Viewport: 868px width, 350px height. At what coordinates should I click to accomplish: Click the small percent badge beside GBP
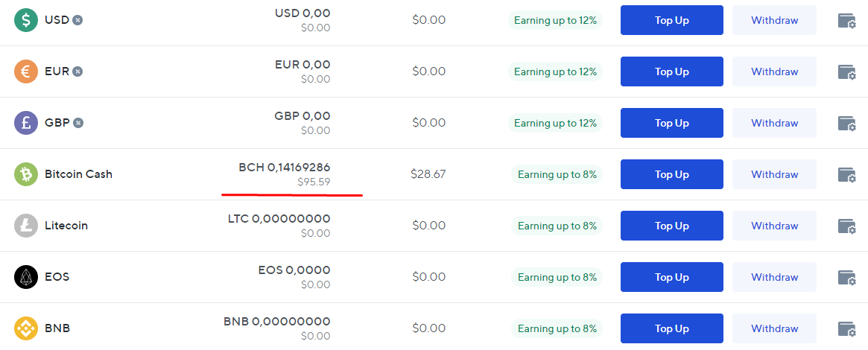[x=78, y=124]
